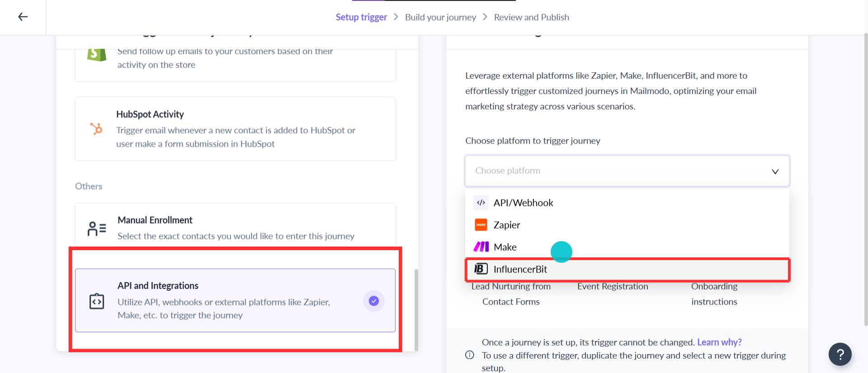Open the help question mark button
Viewport: 868px width, 373px height.
pos(840,354)
